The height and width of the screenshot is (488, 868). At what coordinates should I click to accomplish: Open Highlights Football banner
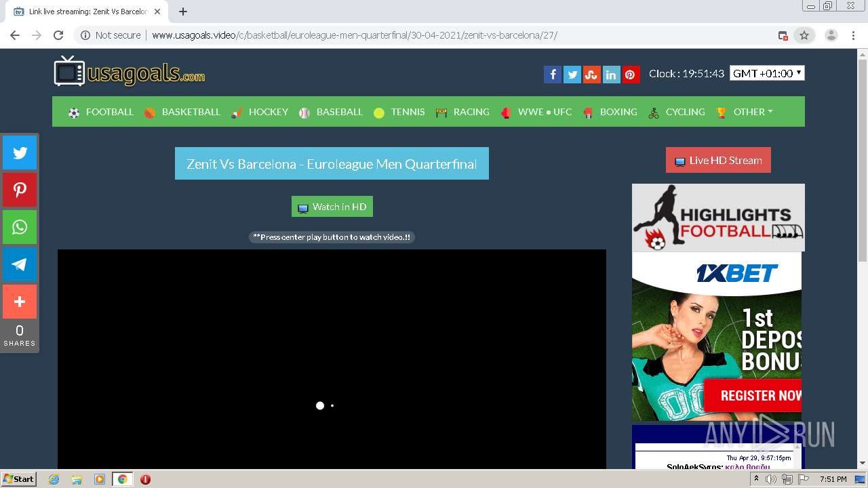click(x=718, y=218)
